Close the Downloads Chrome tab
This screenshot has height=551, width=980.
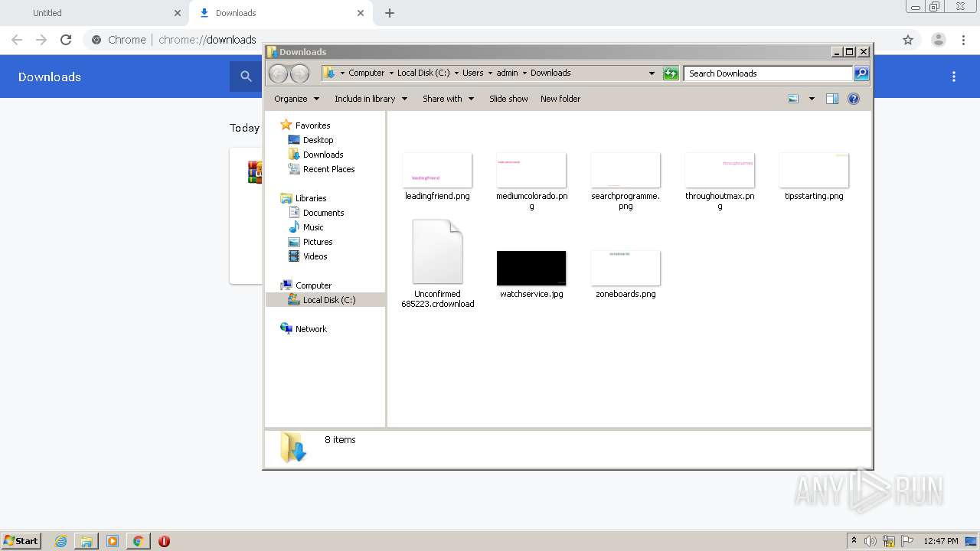(361, 13)
